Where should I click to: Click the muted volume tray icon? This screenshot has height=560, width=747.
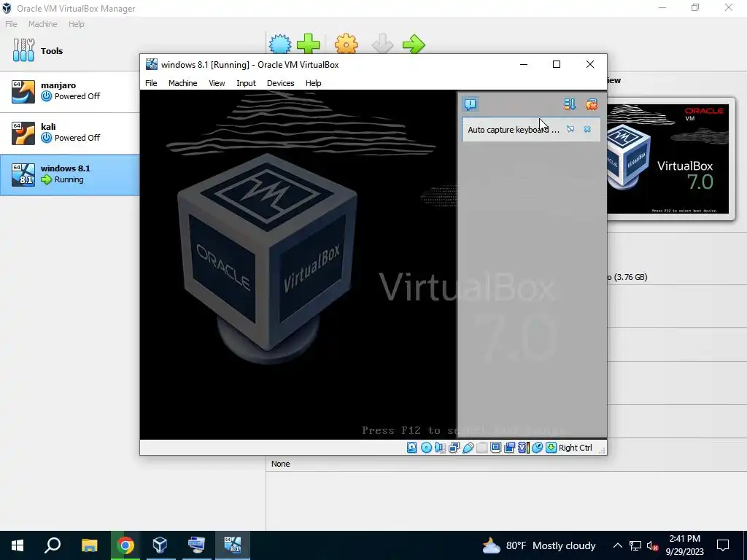[652, 545]
